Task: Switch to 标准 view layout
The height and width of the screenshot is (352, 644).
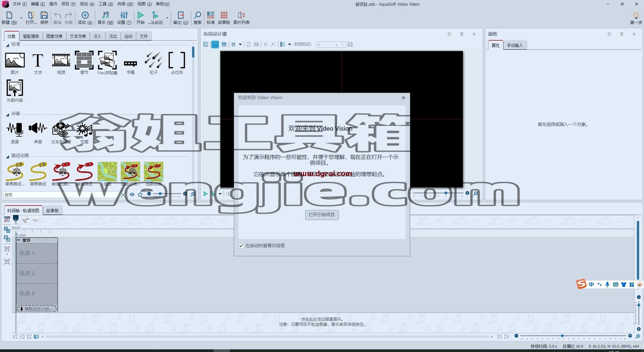Action: point(211,18)
